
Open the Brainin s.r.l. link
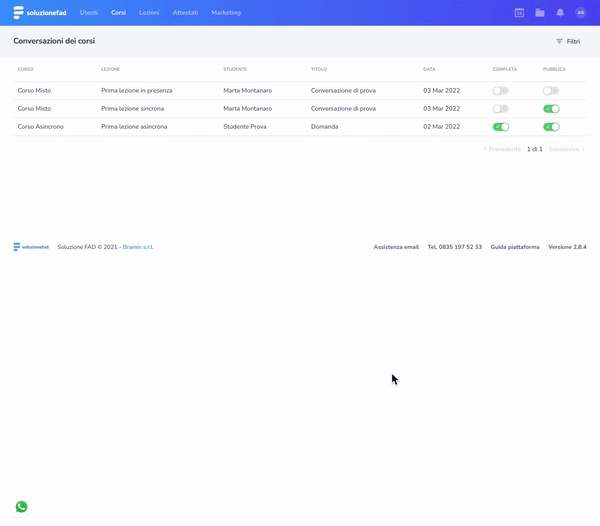point(138,247)
